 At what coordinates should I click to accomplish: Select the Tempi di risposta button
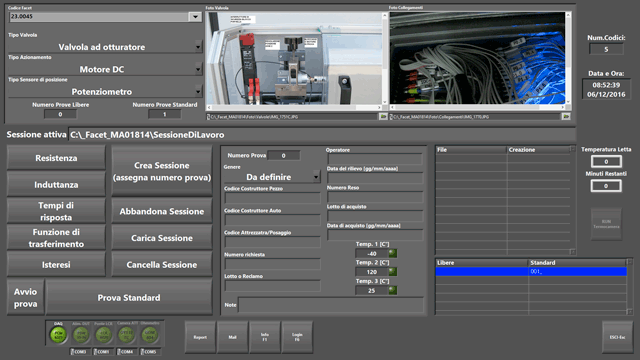pos(56,211)
